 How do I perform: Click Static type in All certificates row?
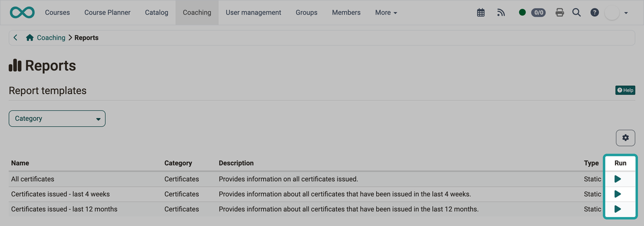(x=592, y=179)
